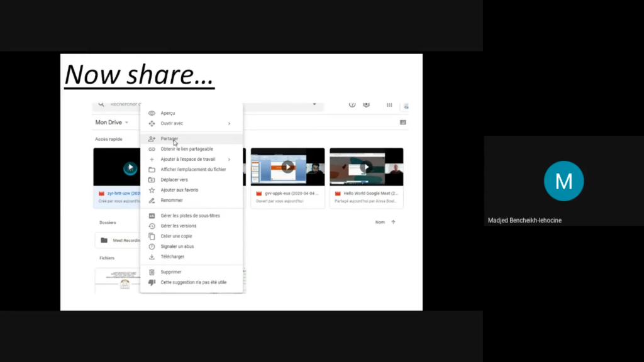Expand Ajouter à l'espace de travail submenu
644x362 pixels.
(229, 160)
